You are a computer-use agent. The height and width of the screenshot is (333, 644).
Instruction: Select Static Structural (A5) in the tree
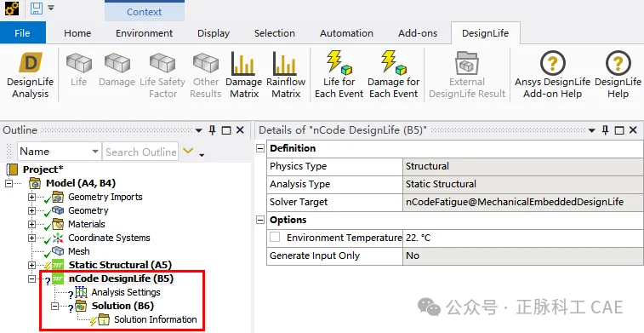[120, 265]
